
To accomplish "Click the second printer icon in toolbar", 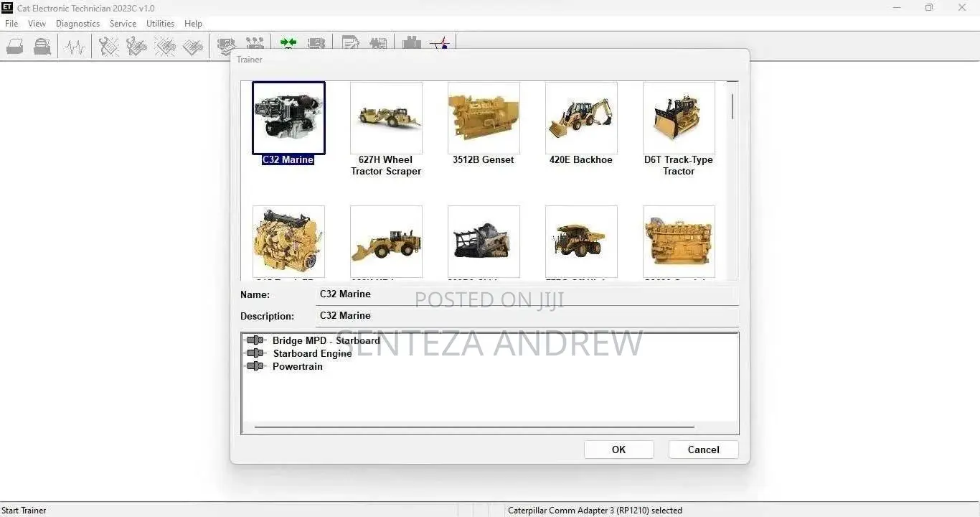I will 42,47.
